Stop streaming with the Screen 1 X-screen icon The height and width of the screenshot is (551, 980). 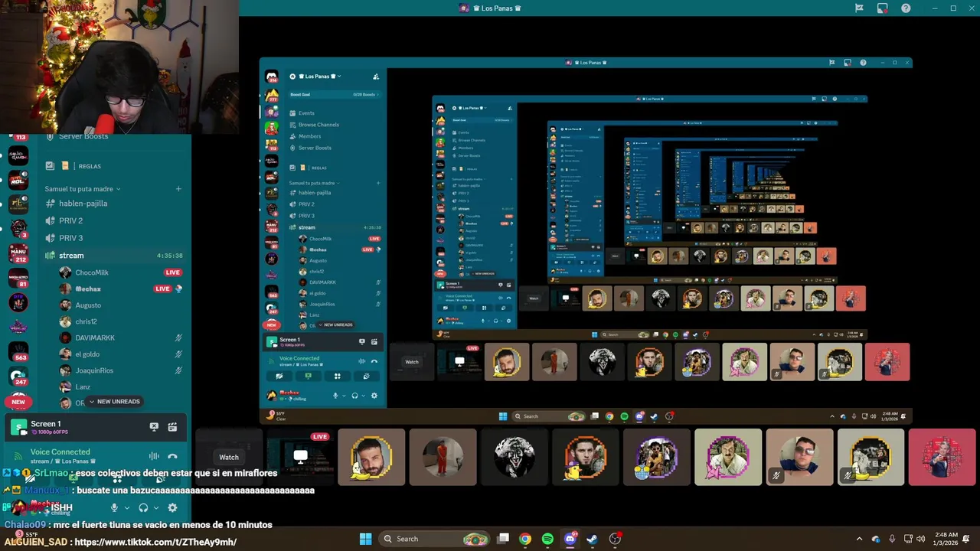pyautogui.click(x=154, y=427)
